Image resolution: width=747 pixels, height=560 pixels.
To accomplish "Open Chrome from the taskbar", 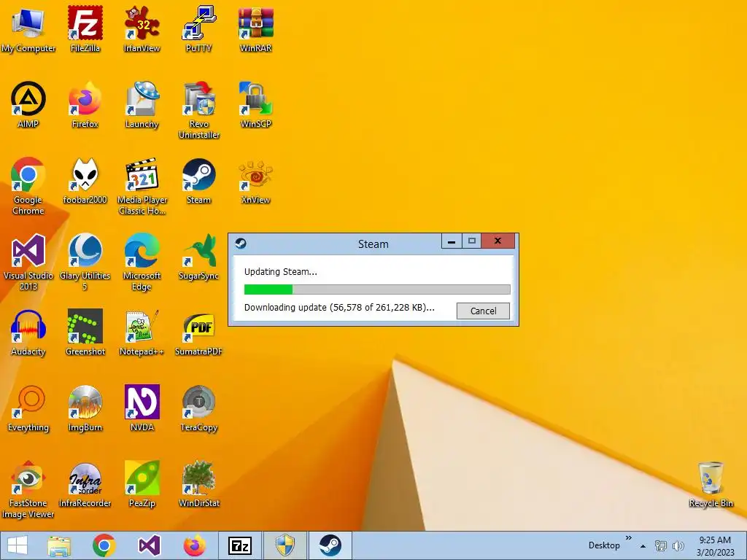I will point(104,545).
